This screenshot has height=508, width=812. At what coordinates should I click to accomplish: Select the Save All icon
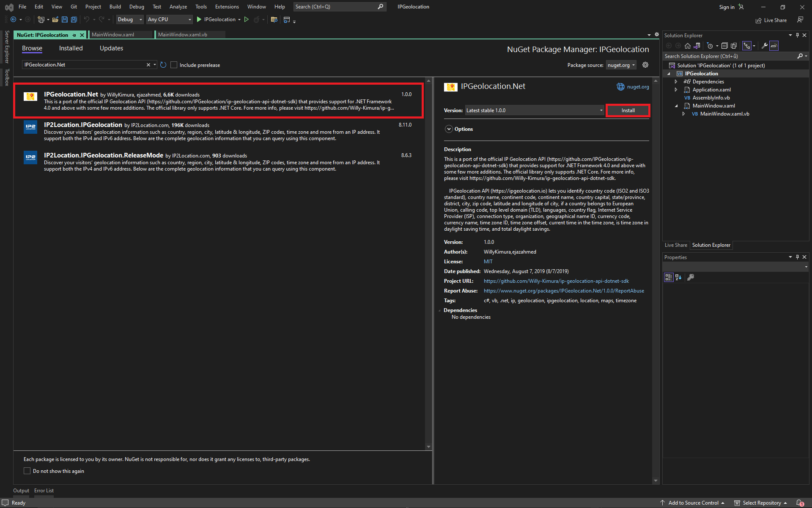click(74, 19)
